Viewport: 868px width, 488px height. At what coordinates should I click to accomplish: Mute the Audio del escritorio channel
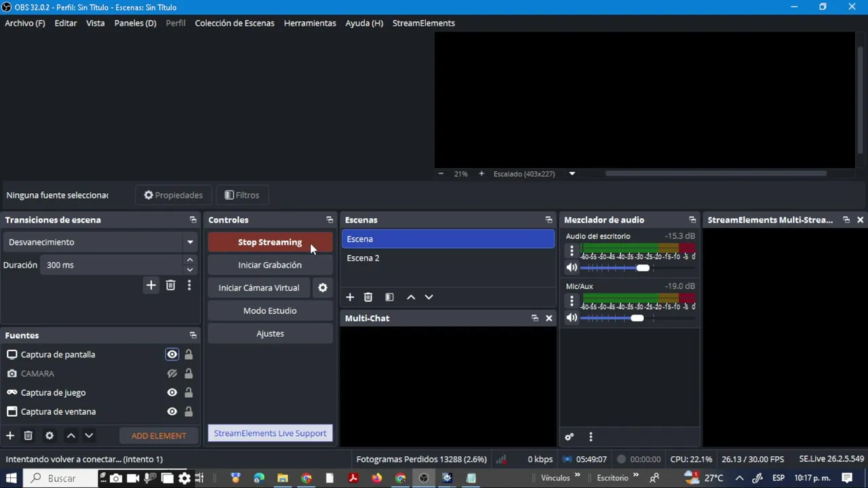tap(572, 268)
